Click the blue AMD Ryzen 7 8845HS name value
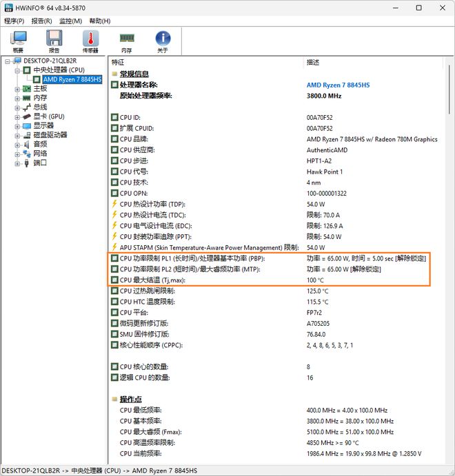455x476 pixels. click(338, 85)
